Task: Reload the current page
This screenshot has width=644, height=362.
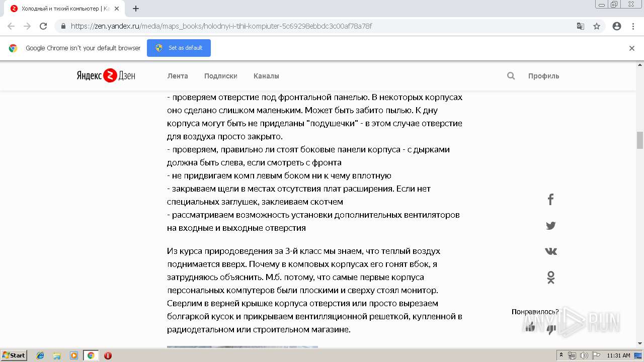Action: [43, 26]
